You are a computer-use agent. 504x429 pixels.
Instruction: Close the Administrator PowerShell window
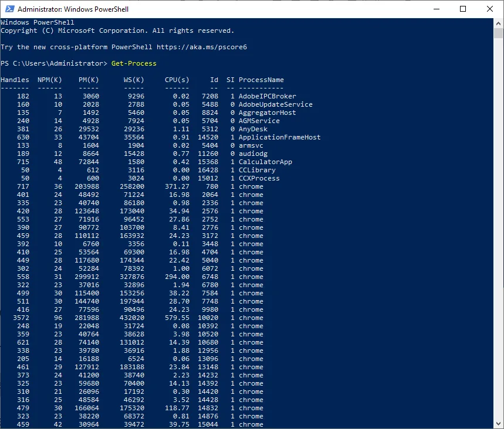(490, 9)
